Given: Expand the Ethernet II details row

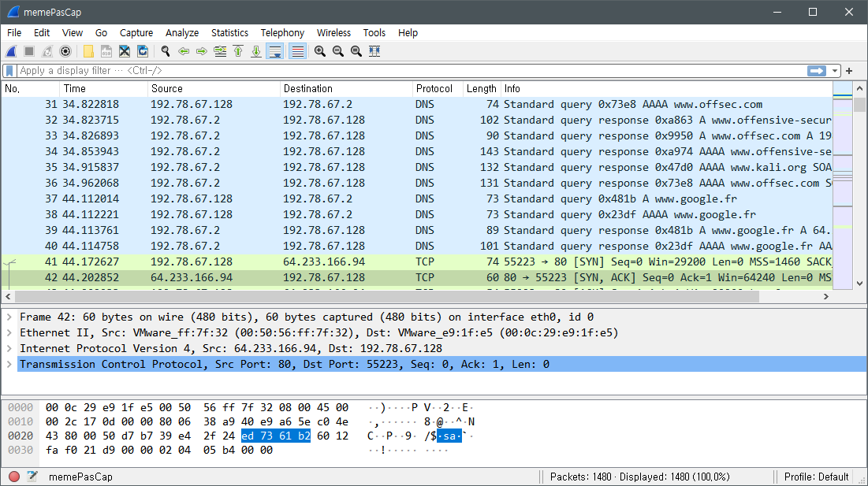Looking at the screenshot, I should (x=9, y=333).
